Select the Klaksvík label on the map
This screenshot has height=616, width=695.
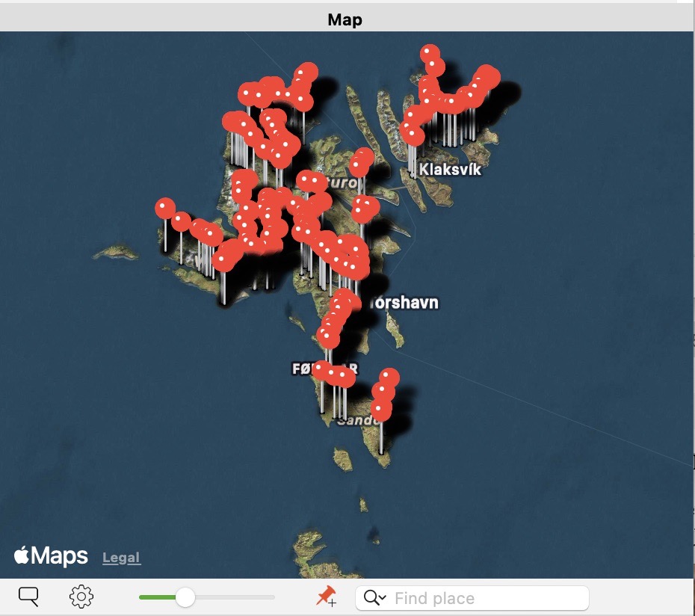tap(449, 167)
